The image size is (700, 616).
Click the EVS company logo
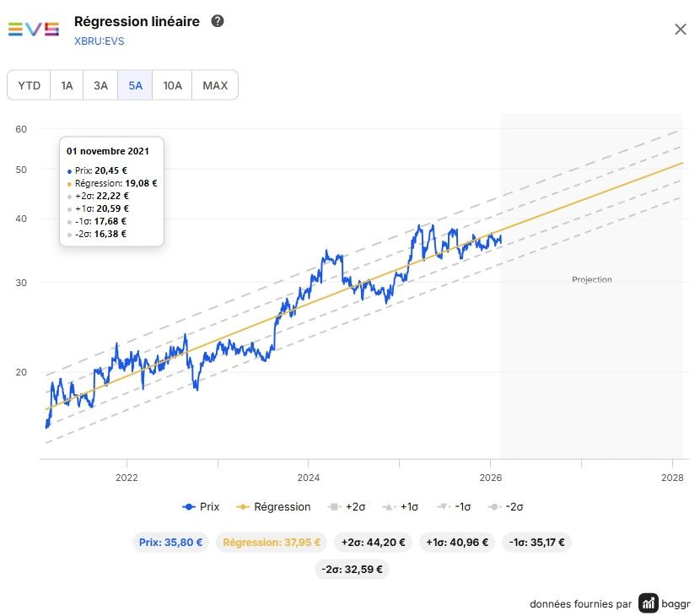pos(34,29)
